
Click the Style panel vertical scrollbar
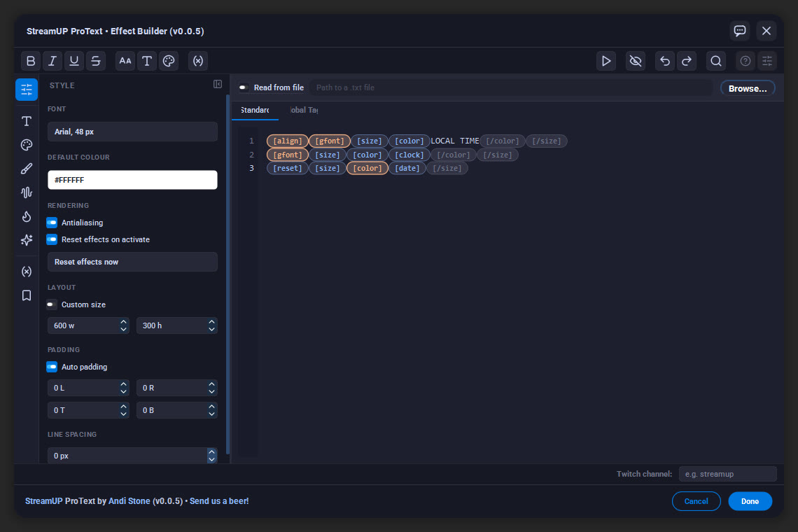[227, 275]
